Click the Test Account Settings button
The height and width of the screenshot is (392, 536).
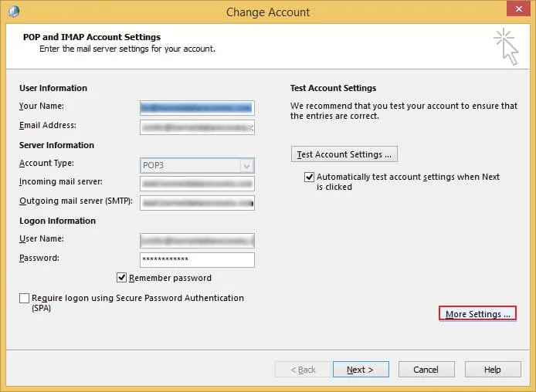pos(344,154)
